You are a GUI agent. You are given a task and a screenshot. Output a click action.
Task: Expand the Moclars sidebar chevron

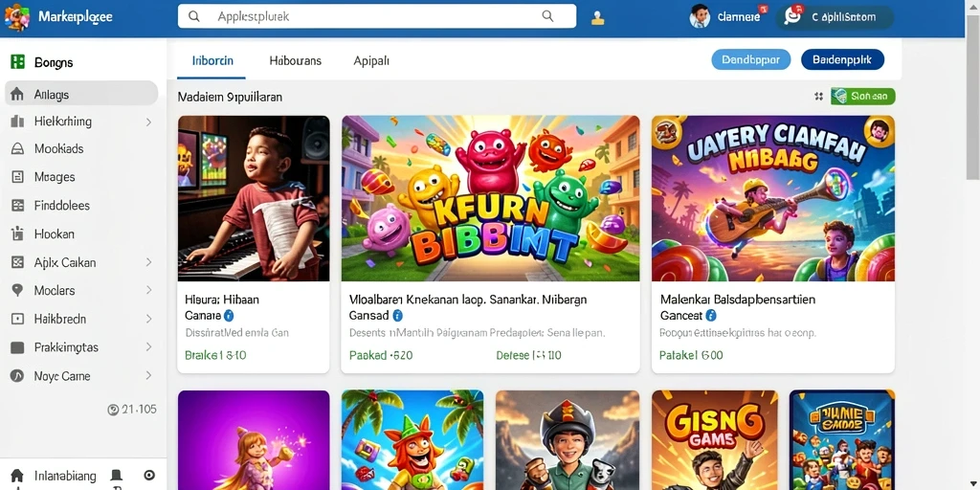(x=148, y=291)
